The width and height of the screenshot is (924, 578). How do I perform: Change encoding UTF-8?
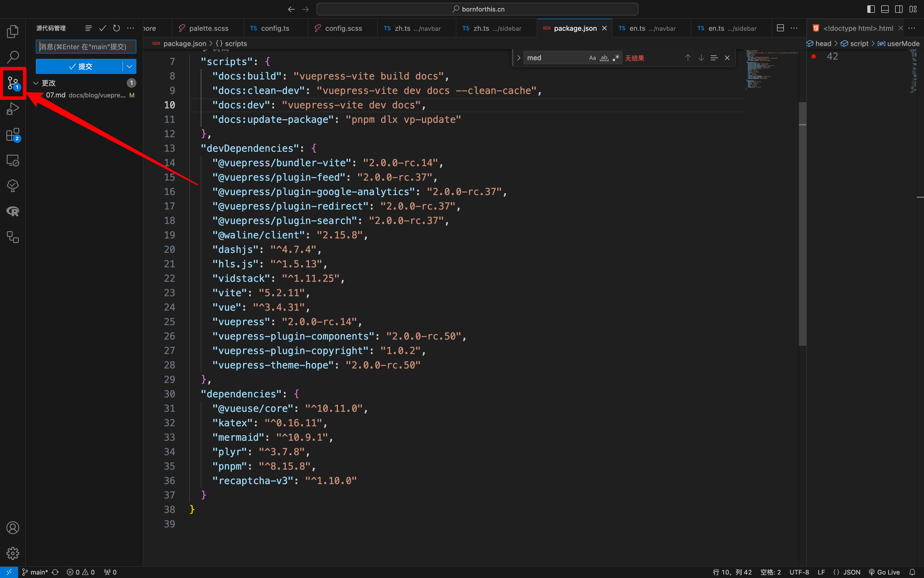(799, 572)
